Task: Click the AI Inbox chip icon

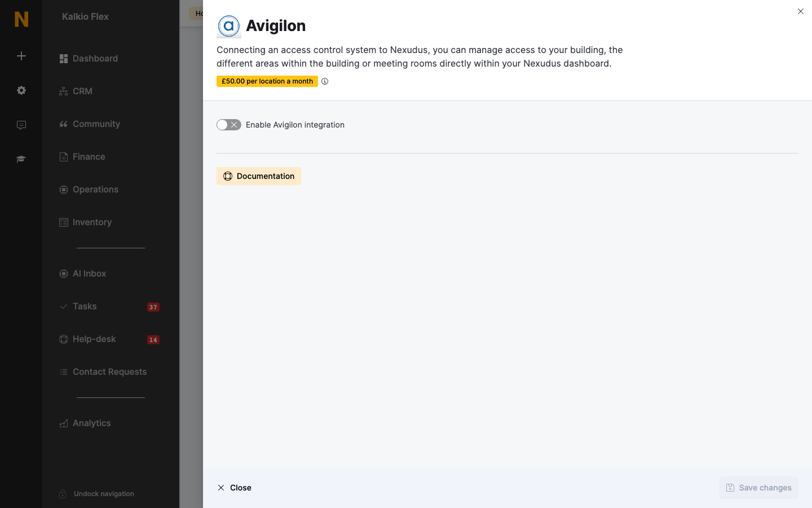Action: click(64, 274)
